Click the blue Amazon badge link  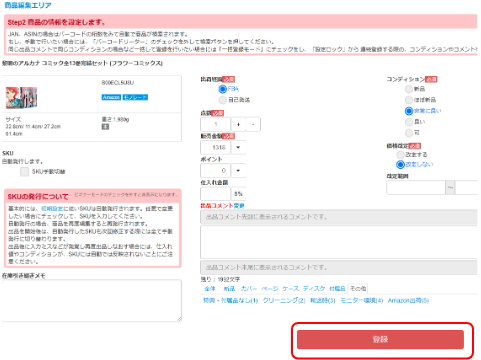pyautogui.click(x=111, y=97)
